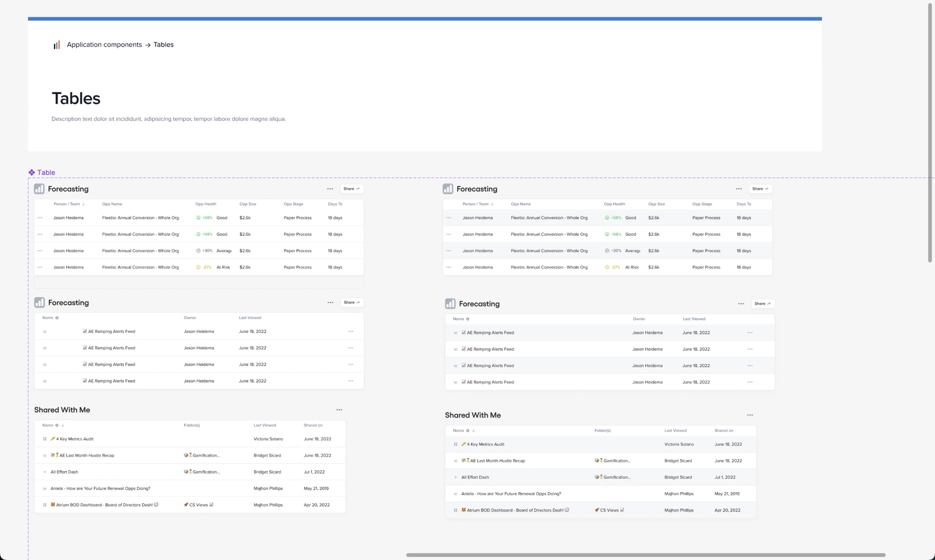Click Share in the top-right Forecasting table
The image size is (935, 560).
click(x=760, y=189)
